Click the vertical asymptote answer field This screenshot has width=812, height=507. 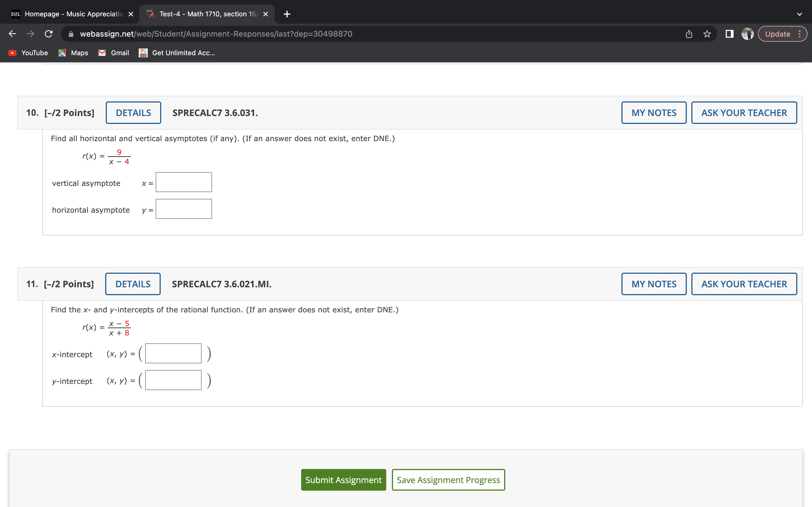point(184,182)
